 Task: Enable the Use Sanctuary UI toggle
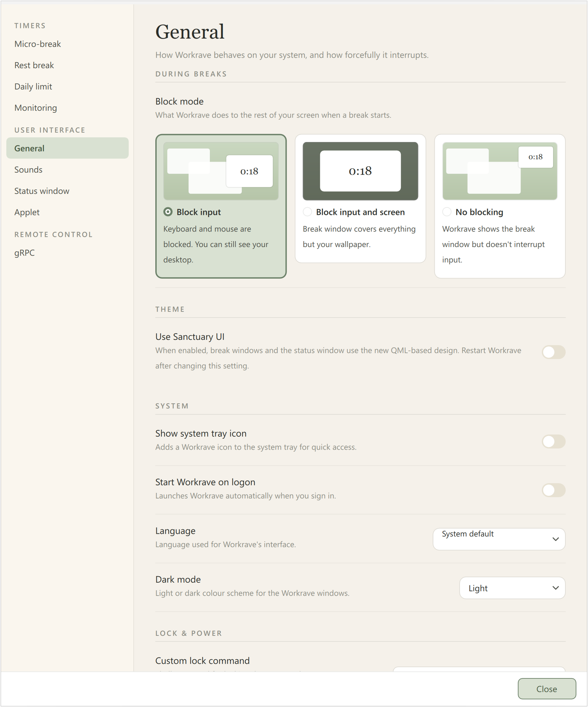(553, 352)
